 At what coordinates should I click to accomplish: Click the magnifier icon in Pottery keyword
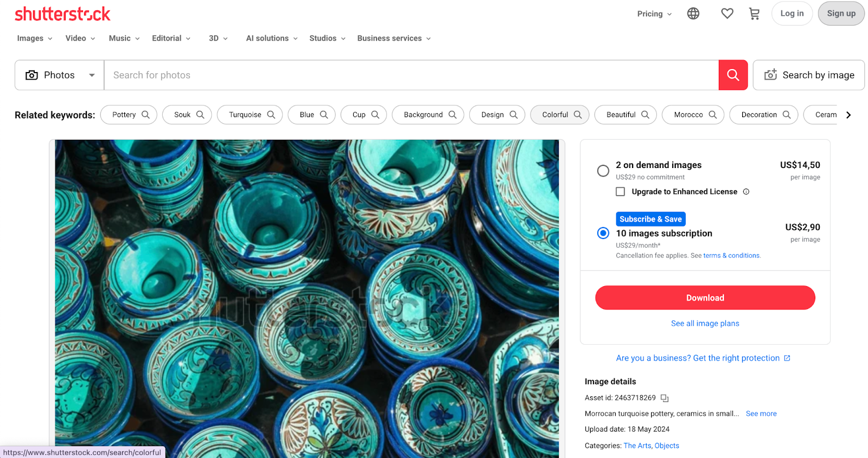click(145, 114)
